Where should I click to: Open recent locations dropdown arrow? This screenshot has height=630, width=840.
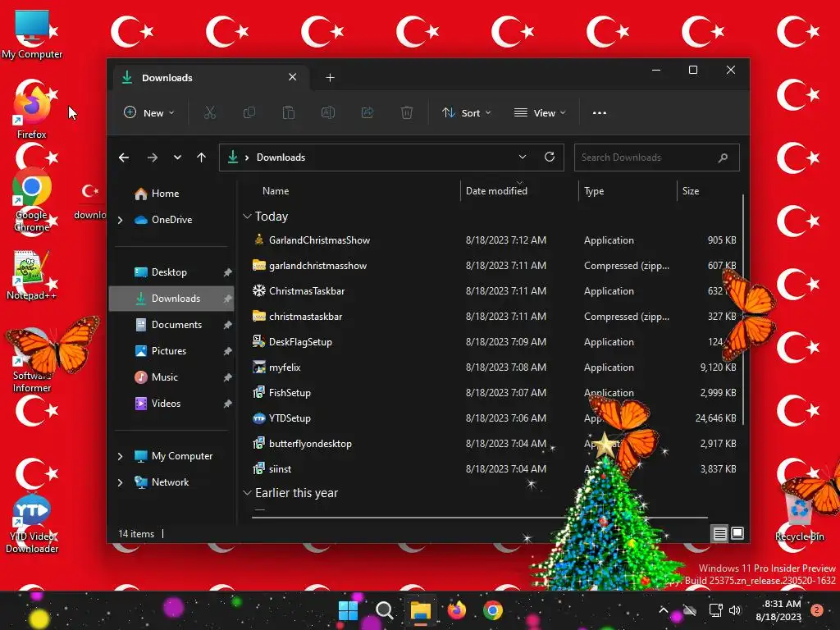click(x=177, y=157)
